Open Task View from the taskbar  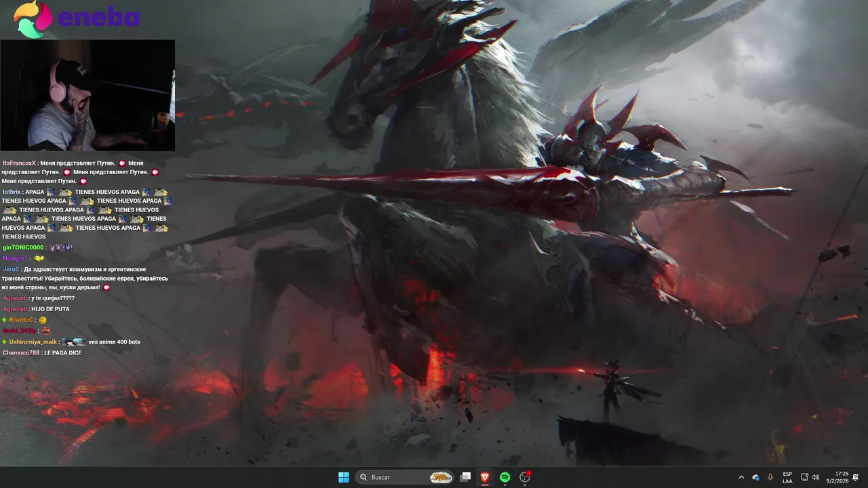click(x=465, y=477)
